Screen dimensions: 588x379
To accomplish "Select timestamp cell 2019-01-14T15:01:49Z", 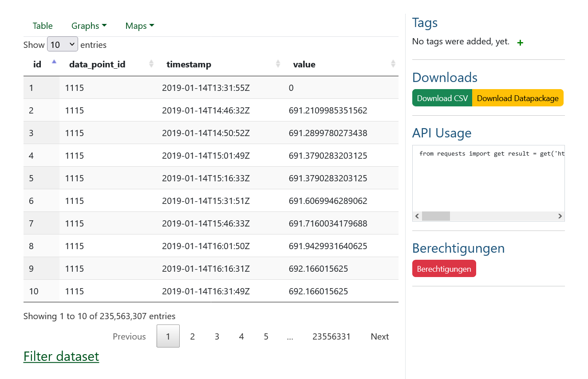I will (x=206, y=156).
